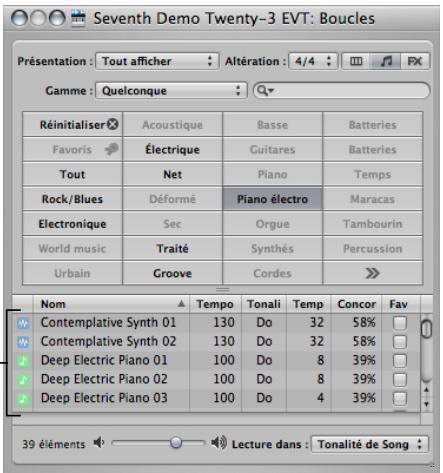Select the Deep Electric Piano 01 loop name
This screenshot has height=473, width=443.
tap(104, 360)
